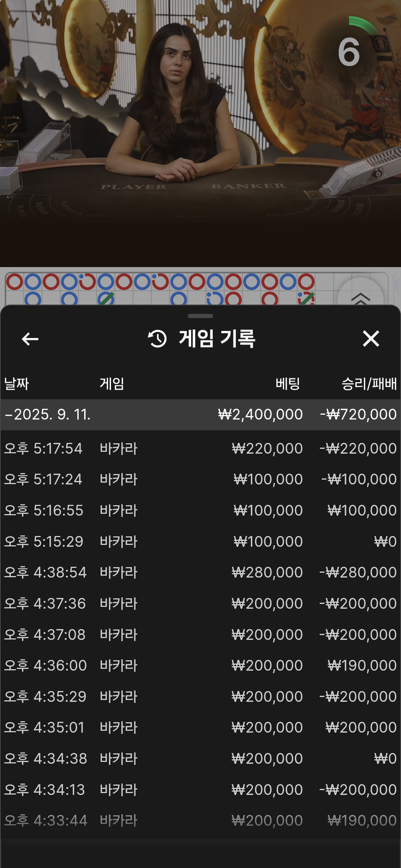Collapse the 2025. 9. 11. date group
401x868 pixels.
(x=200, y=414)
